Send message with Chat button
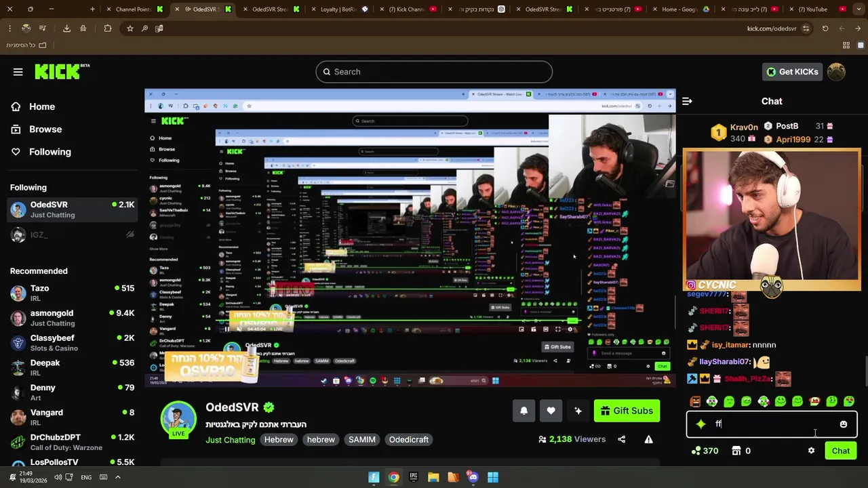Viewport: 868px width, 488px height. (x=841, y=451)
